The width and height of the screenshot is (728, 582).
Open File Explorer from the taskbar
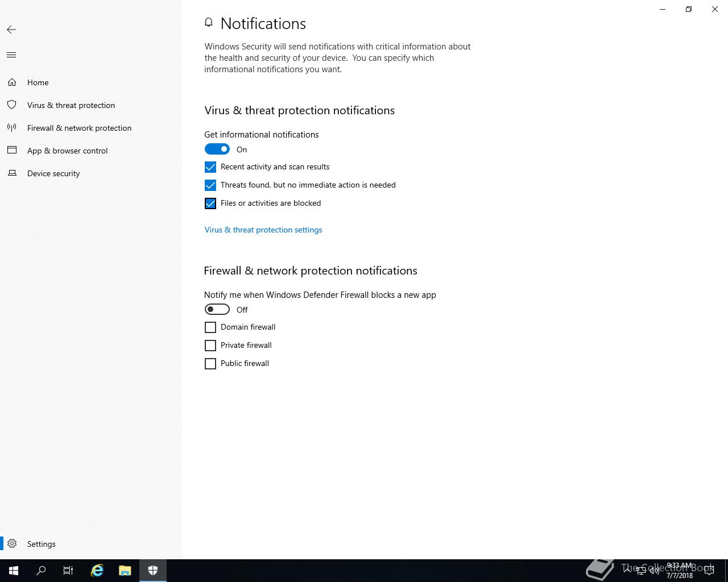pyautogui.click(x=125, y=571)
